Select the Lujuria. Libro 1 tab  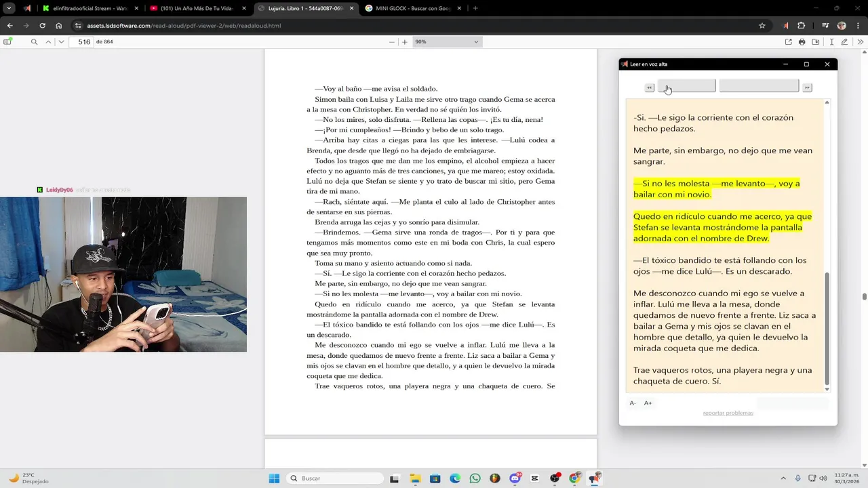click(304, 8)
